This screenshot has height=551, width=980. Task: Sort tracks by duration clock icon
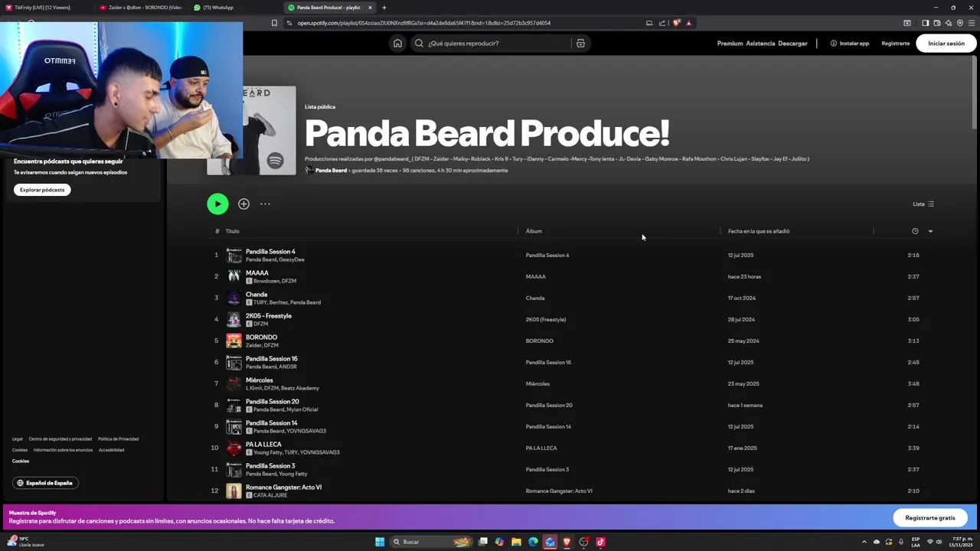915,231
